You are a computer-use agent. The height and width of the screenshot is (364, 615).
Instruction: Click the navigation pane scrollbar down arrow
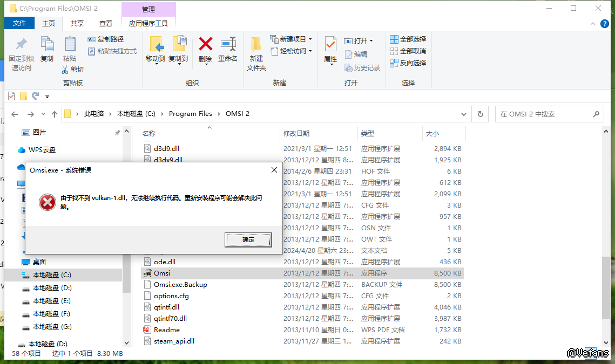(127, 343)
